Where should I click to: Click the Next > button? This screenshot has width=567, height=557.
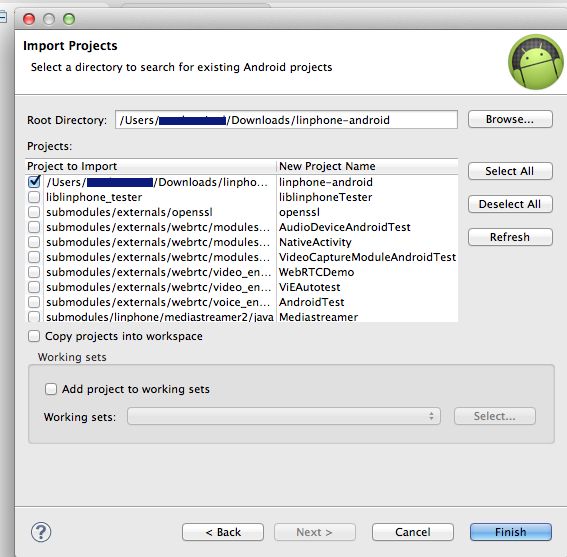[315, 532]
